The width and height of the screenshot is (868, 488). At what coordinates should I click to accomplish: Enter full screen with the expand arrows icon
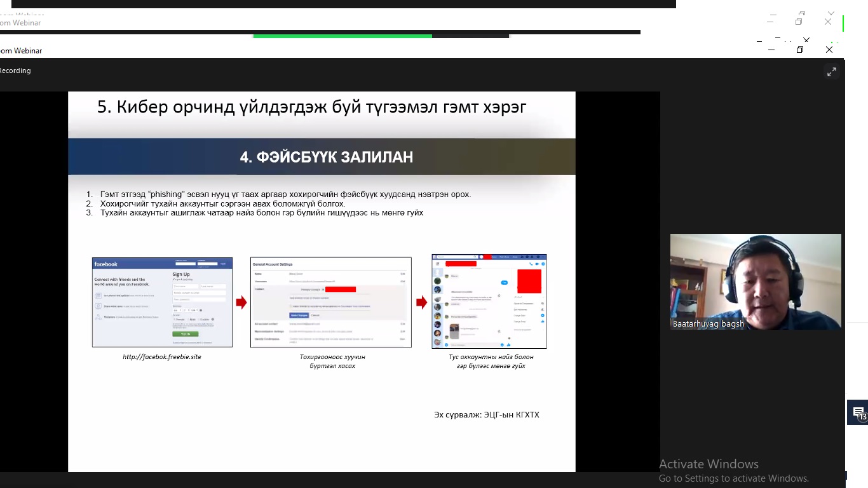coord(831,72)
